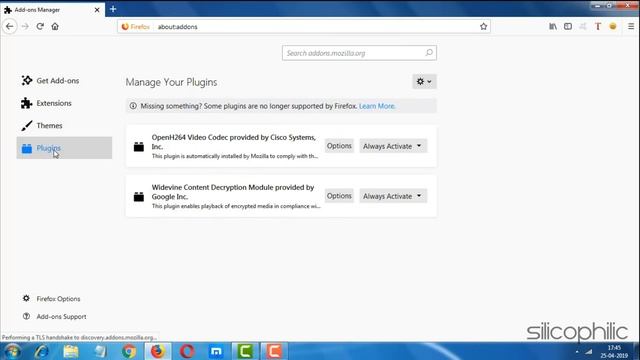640x360 pixels.
Task: Click the Firefox taskbar icon
Action: click(x=158, y=351)
